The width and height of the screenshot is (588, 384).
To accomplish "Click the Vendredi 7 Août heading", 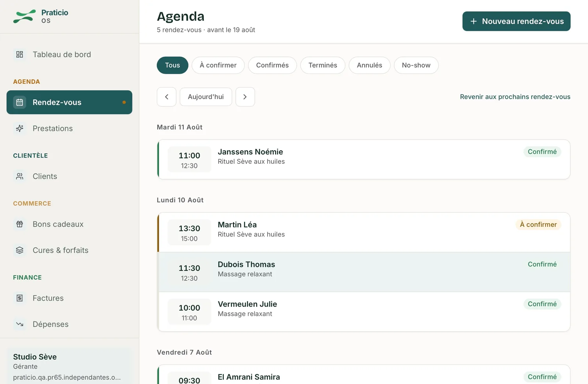I will (x=184, y=352).
